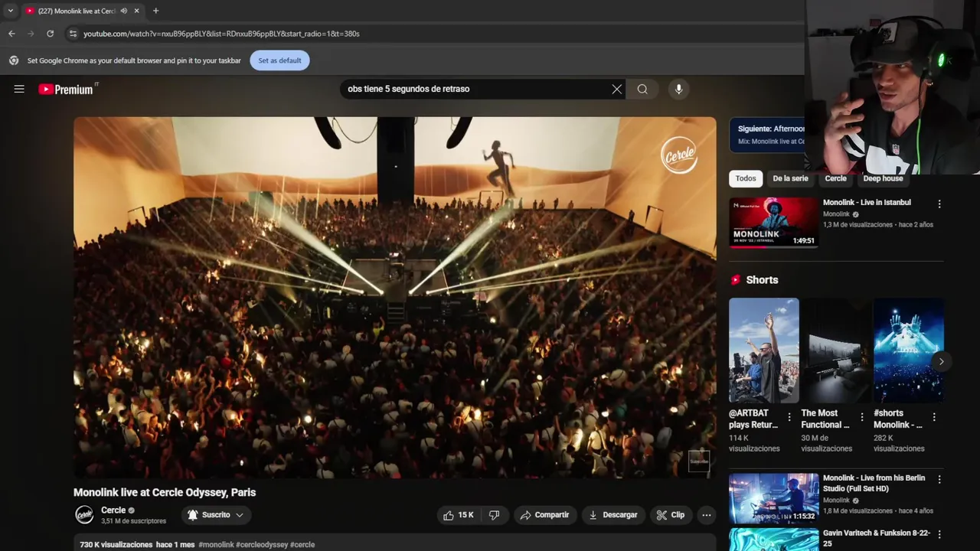
Task: Click Monolink channel under Live in Istanbul
Action: [836, 214]
